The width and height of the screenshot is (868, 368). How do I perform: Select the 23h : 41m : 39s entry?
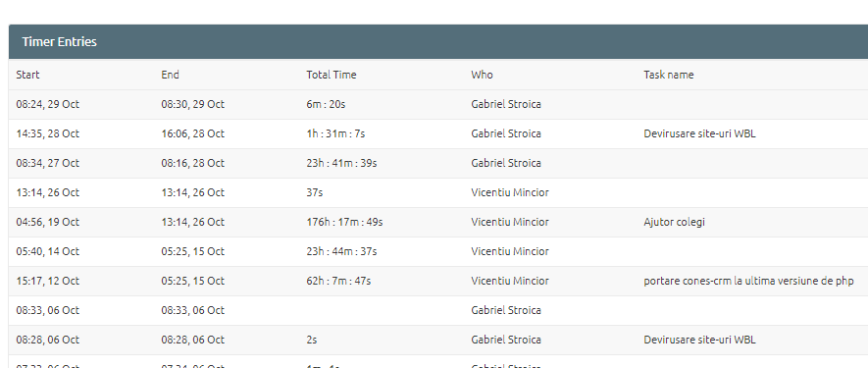pyautogui.click(x=341, y=163)
